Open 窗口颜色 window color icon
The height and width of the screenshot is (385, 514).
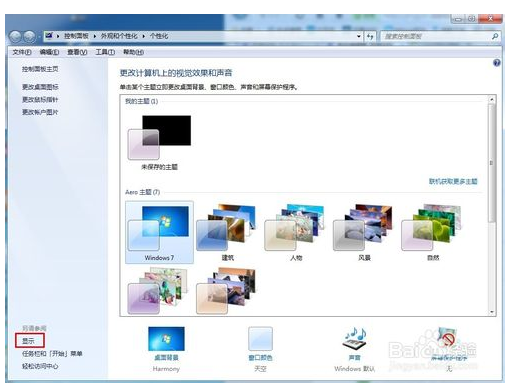point(260,338)
